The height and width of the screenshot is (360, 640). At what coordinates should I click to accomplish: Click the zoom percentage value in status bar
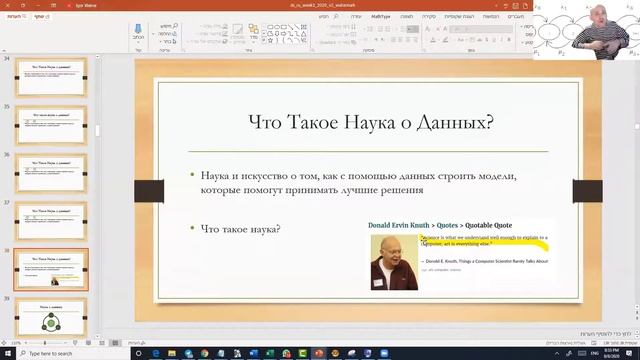point(16,343)
